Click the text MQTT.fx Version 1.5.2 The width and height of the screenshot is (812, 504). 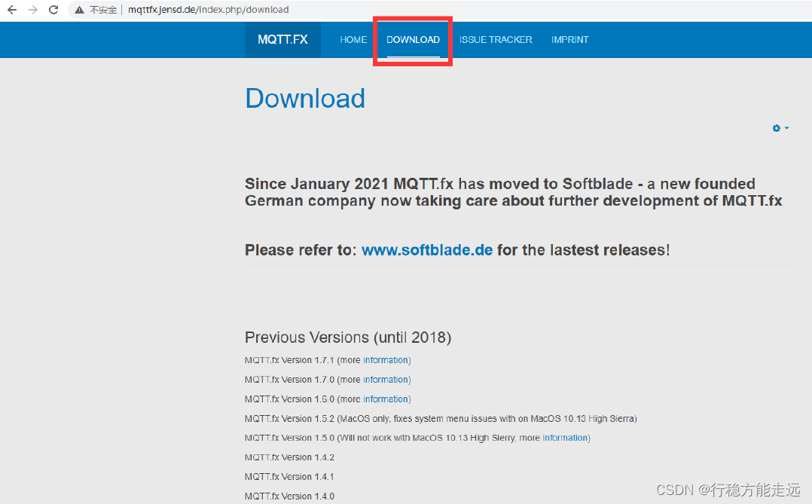click(x=289, y=419)
